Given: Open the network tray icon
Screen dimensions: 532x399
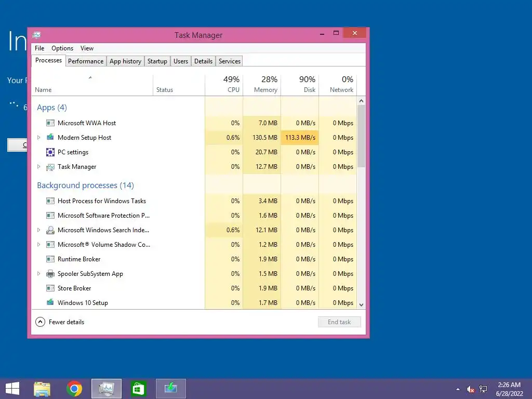Looking at the screenshot, I should tap(483, 389).
